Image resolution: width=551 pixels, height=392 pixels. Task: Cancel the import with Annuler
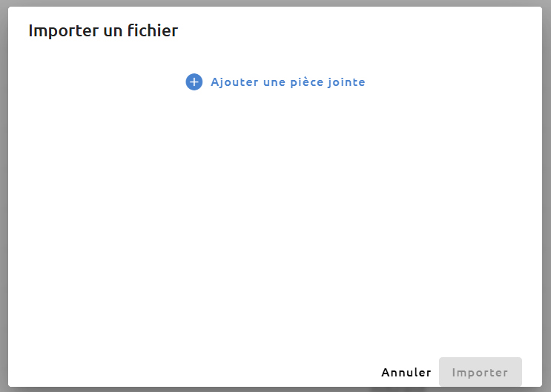pyautogui.click(x=406, y=372)
